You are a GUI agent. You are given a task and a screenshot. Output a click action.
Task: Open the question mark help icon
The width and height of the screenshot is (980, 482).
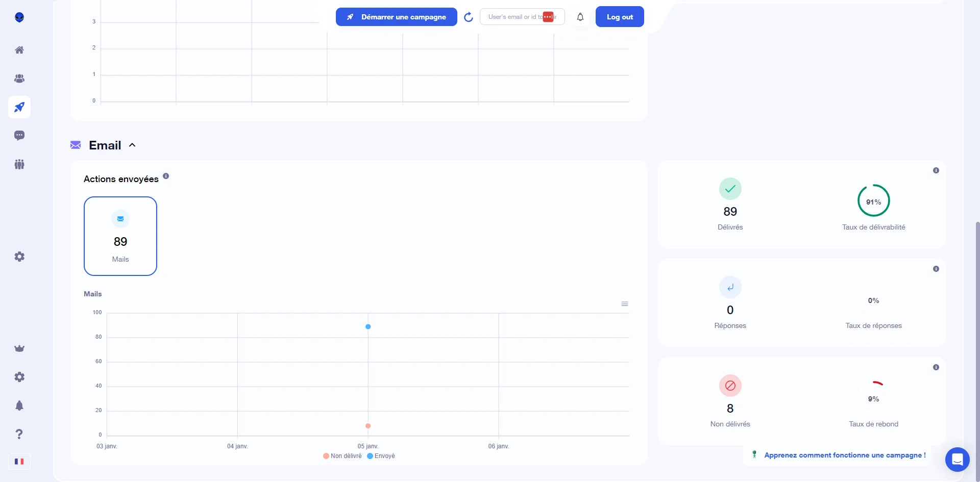[x=19, y=434]
